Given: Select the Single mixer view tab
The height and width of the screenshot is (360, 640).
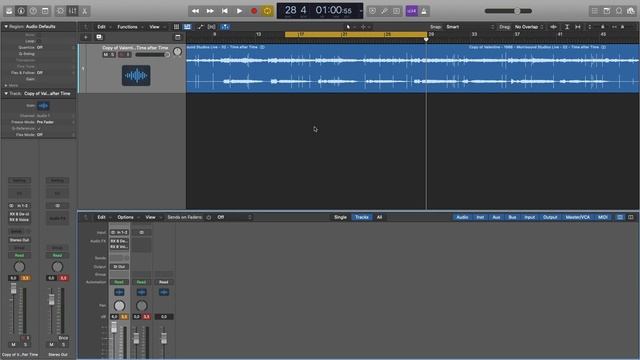Looking at the screenshot, I should pyautogui.click(x=340, y=217).
